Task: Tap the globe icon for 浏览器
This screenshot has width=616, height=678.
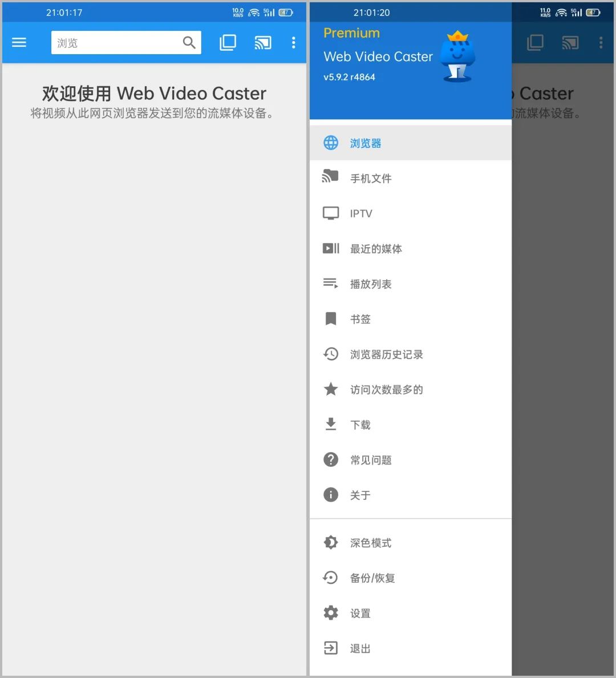Action: coord(331,143)
